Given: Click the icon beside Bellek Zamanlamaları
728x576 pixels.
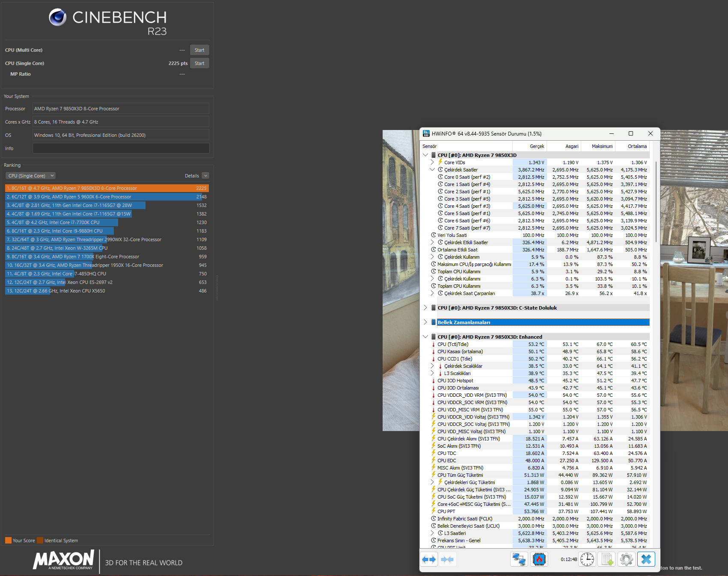Looking at the screenshot, I should point(434,322).
